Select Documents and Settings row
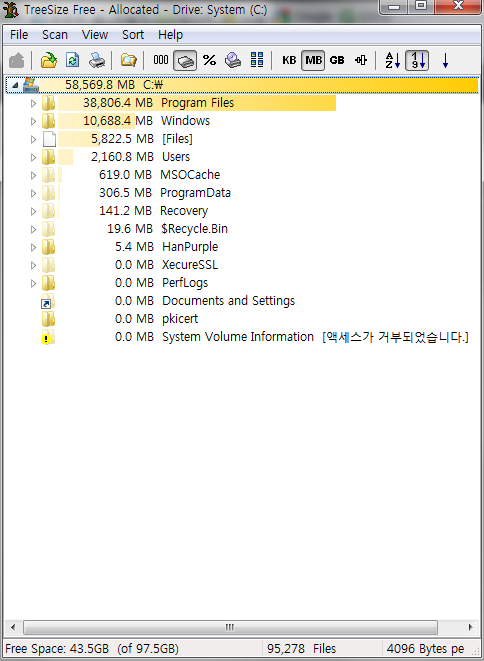 [242, 301]
